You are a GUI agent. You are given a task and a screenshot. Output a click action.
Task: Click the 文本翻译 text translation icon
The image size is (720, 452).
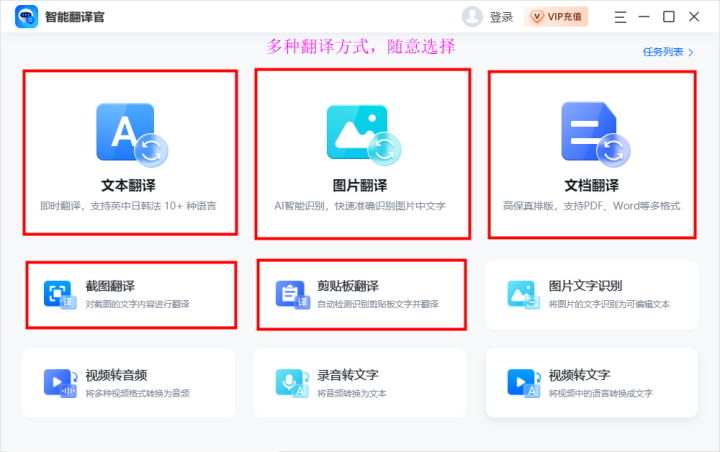coord(130,133)
